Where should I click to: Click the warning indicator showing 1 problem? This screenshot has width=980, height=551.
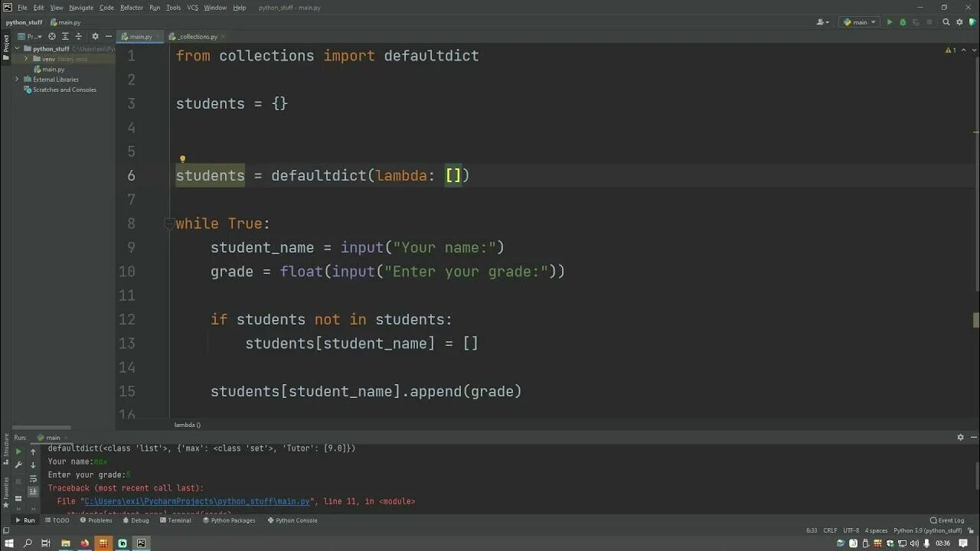click(x=950, y=51)
